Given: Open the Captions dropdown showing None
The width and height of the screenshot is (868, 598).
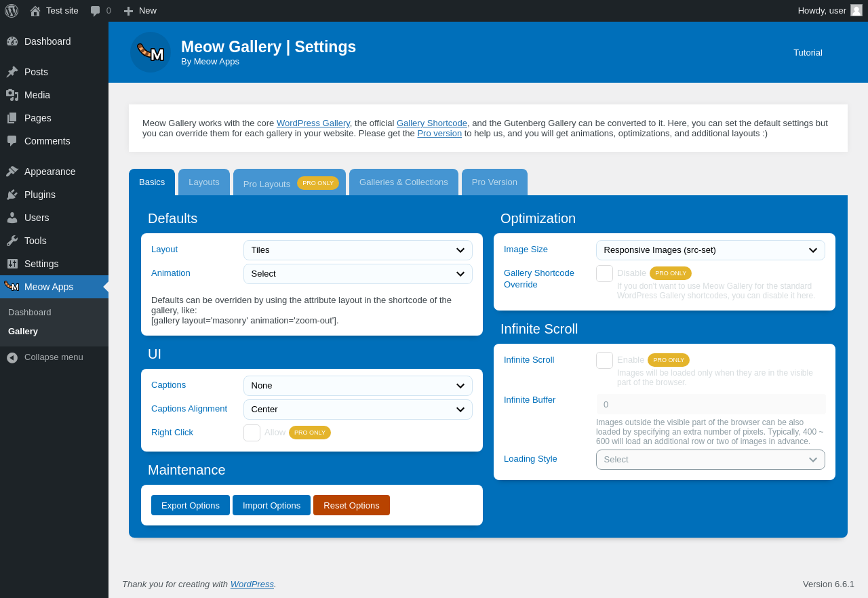Looking at the screenshot, I should 358,386.
